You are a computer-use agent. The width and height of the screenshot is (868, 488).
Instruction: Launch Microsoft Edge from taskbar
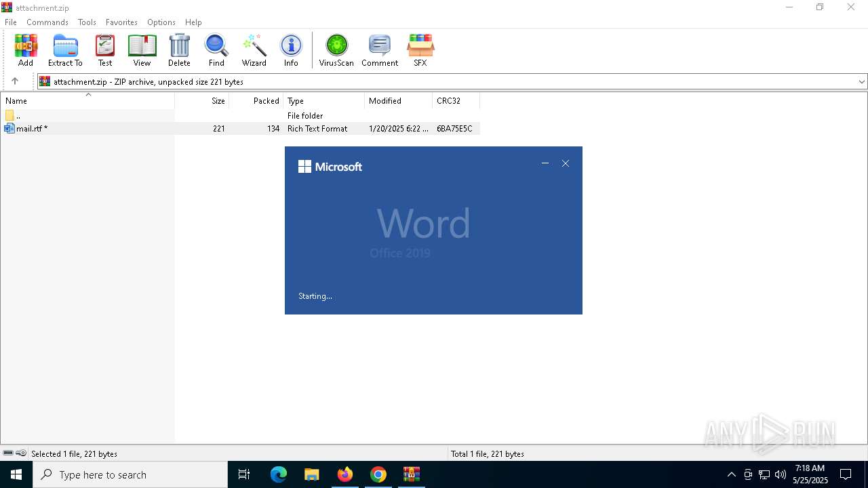(x=279, y=474)
